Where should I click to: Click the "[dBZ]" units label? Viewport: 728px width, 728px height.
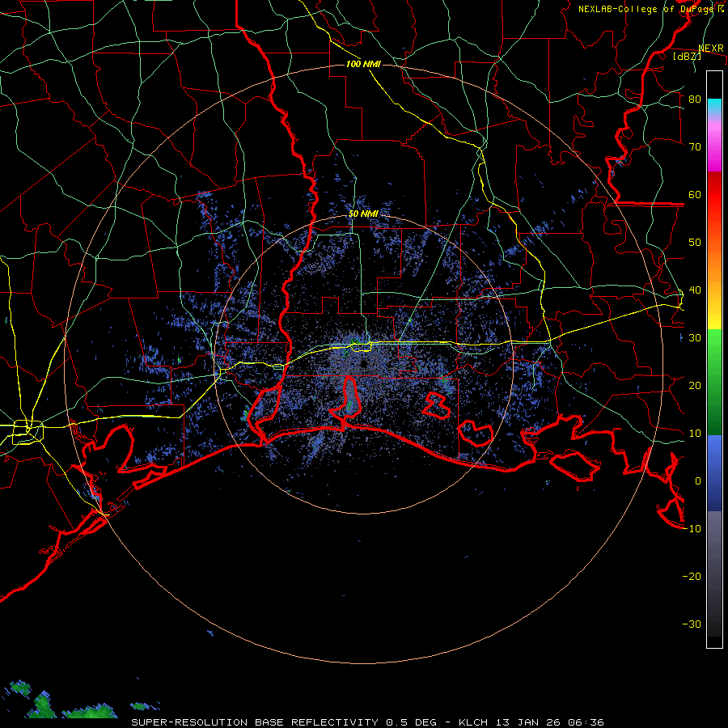coord(687,56)
